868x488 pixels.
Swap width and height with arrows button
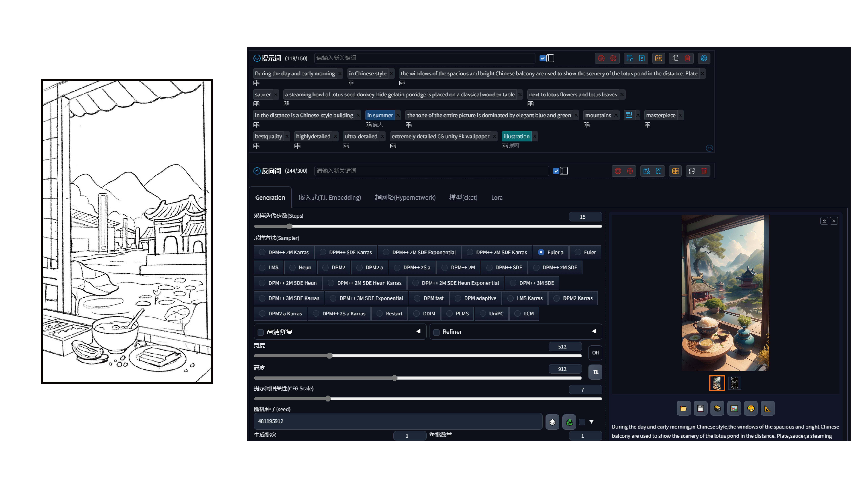click(595, 372)
